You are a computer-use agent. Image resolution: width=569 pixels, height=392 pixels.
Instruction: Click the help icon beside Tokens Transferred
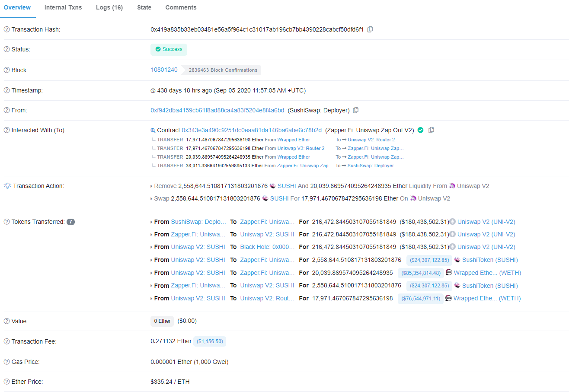pyautogui.click(x=6, y=222)
